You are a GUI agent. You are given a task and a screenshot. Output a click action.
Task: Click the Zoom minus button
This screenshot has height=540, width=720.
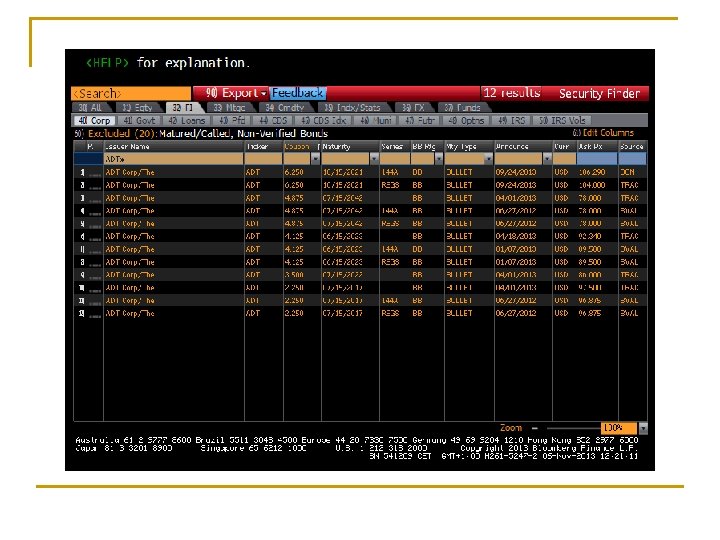point(534,428)
